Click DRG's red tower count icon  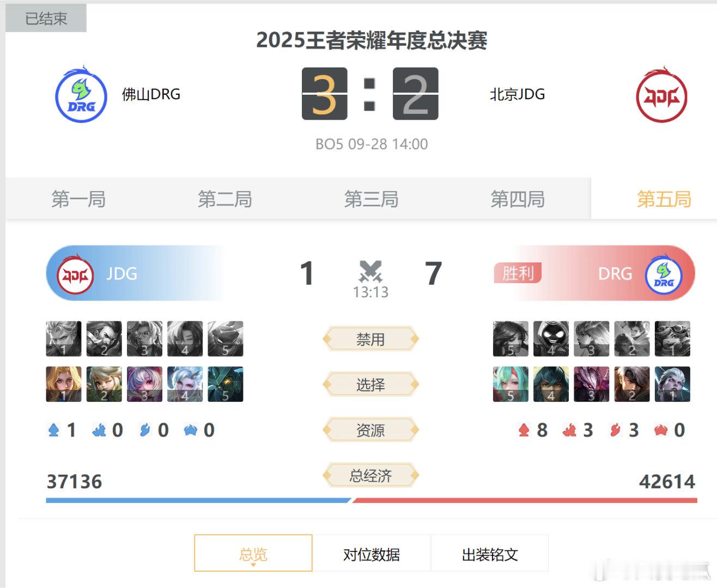524,431
